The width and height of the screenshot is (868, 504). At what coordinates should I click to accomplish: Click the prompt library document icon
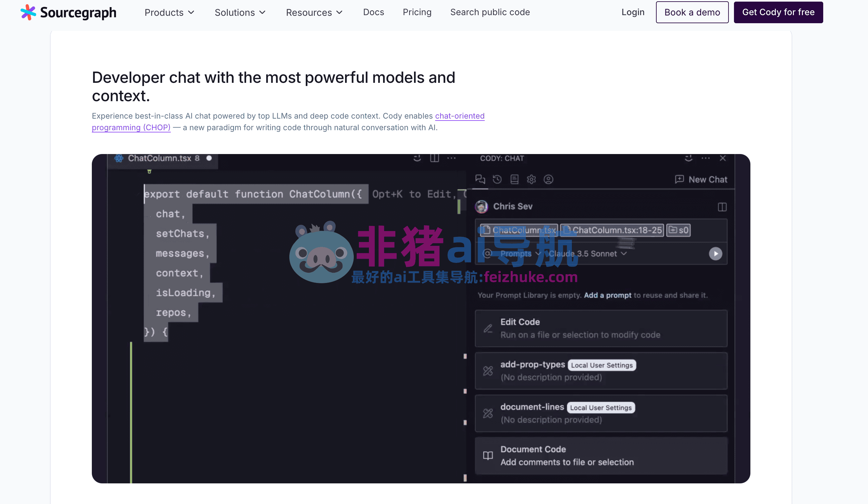514,179
